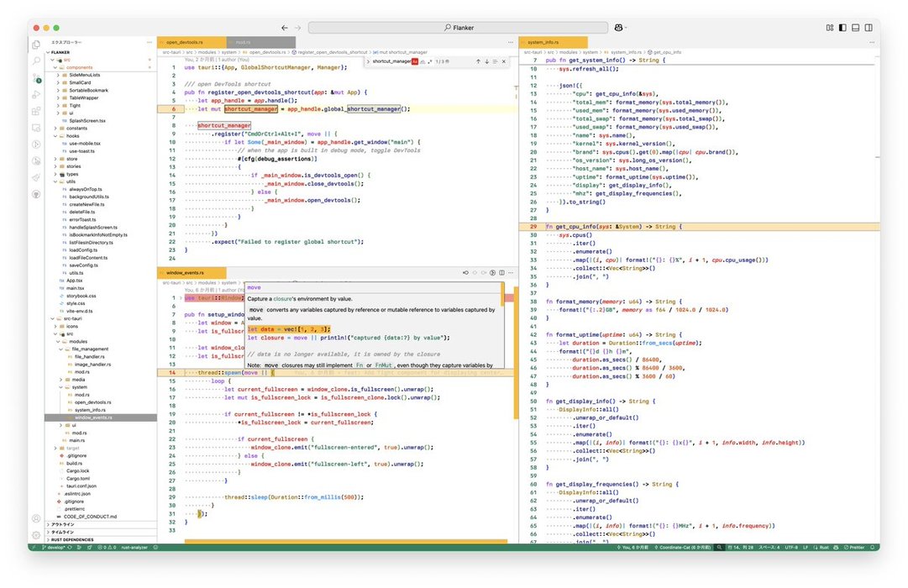Screen dimensions: 908x588
Task: Open the Manage gear icon at bottom left
Action: click(x=36, y=535)
